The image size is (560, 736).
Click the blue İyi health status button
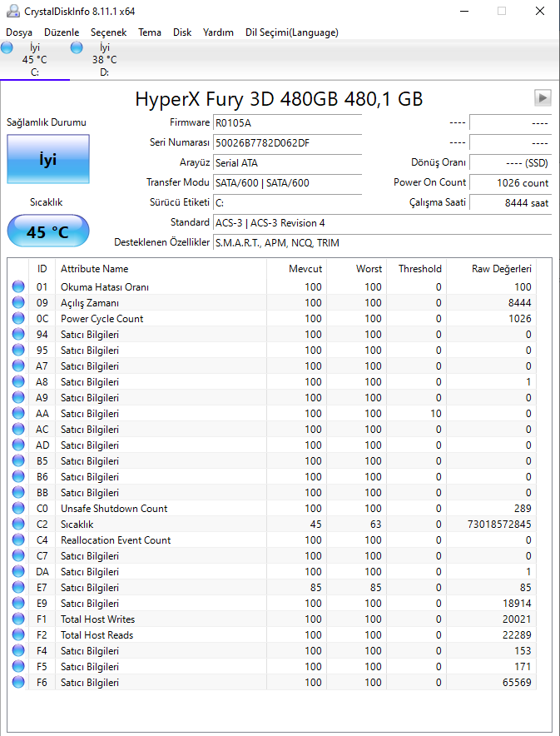click(x=47, y=159)
